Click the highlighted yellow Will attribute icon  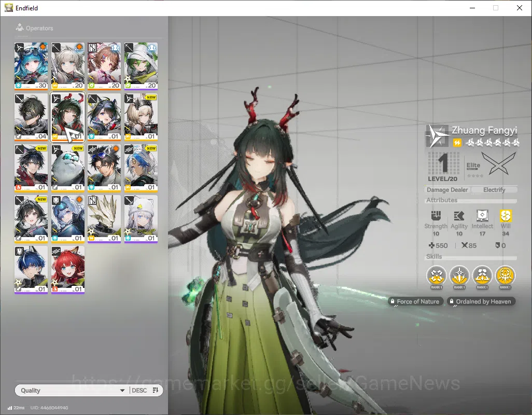506,216
